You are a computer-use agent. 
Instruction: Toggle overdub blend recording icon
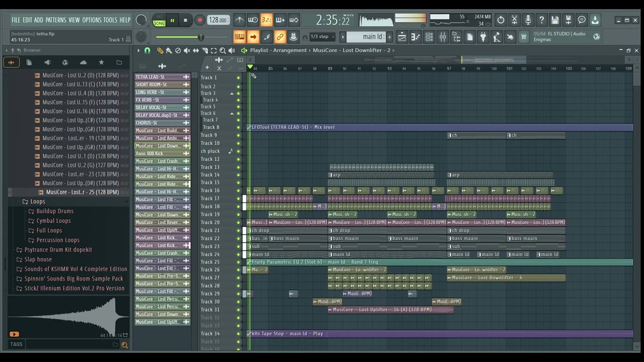click(280, 20)
